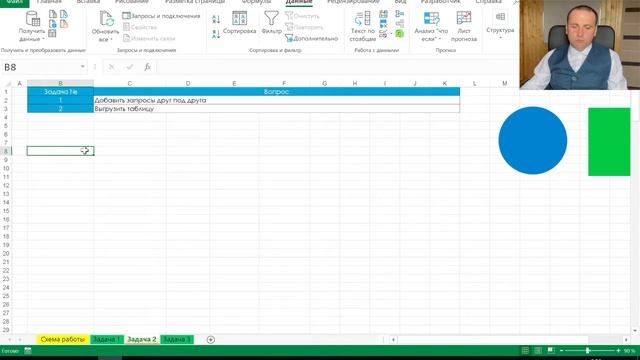The width and height of the screenshot is (640, 360).
Task: Click the select-all corner triangle
Action: click(7, 83)
